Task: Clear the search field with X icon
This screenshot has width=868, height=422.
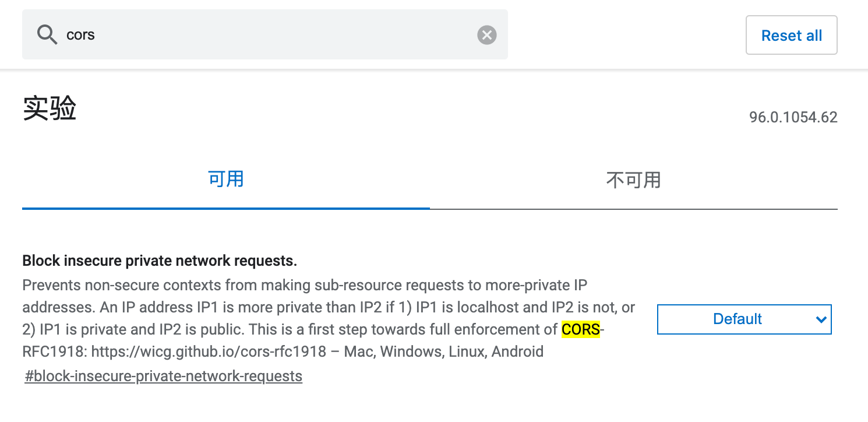Action: [x=486, y=35]
